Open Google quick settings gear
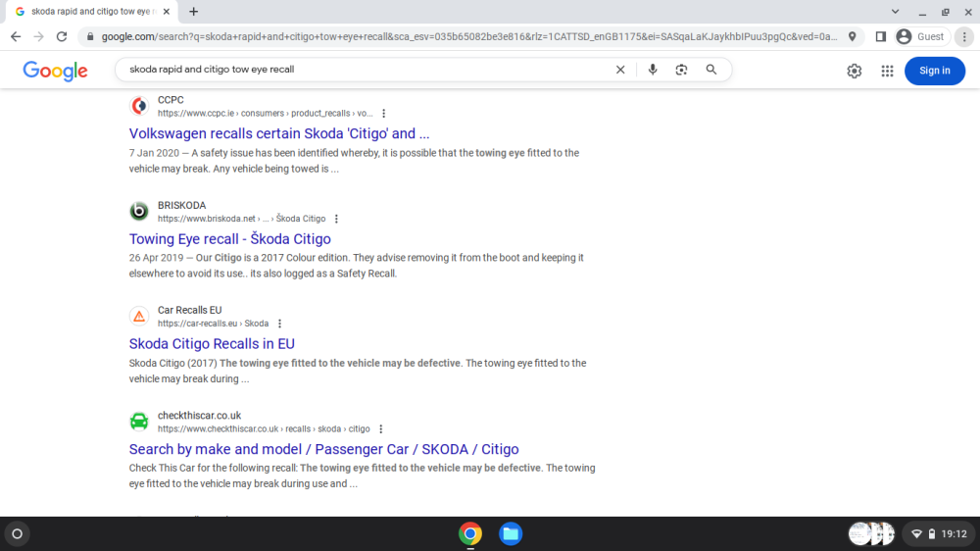Screen dimensions: 980x551 click(x=855, y=71)
